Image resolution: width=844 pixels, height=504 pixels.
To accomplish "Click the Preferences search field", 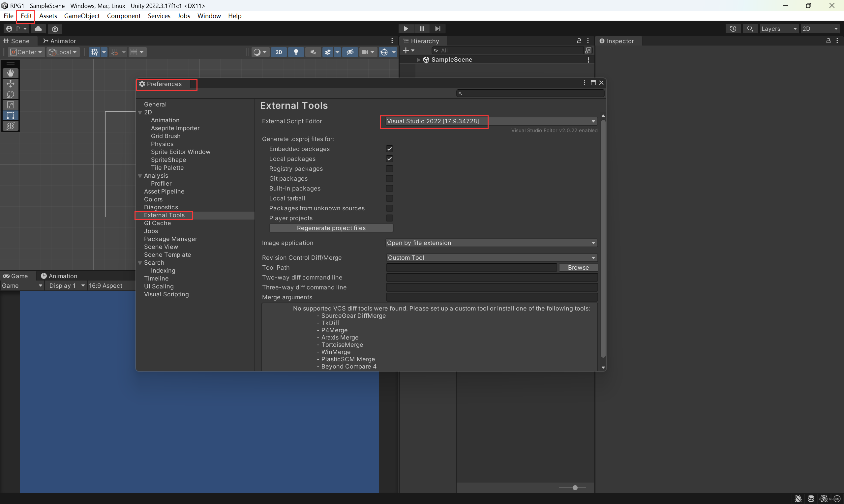I will pos(531,93).
